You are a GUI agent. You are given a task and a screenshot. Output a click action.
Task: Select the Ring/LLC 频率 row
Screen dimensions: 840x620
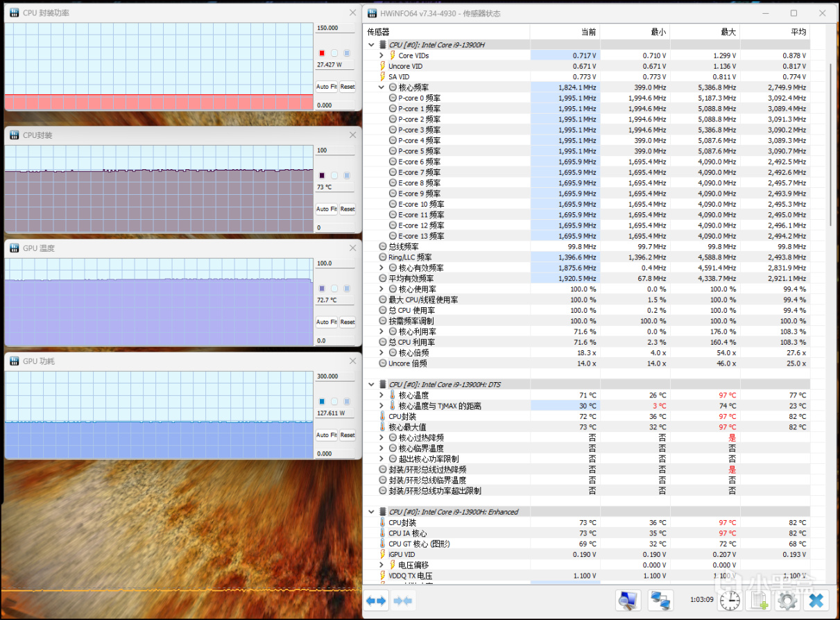[x=587, y=257]
